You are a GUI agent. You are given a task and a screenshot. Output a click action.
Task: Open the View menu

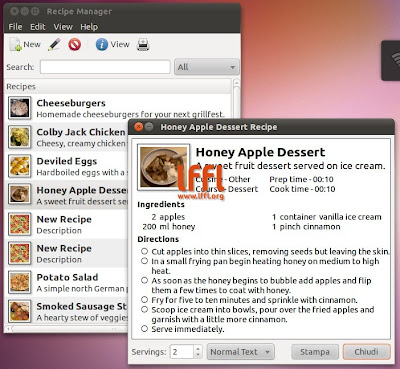tap(63, 27)
